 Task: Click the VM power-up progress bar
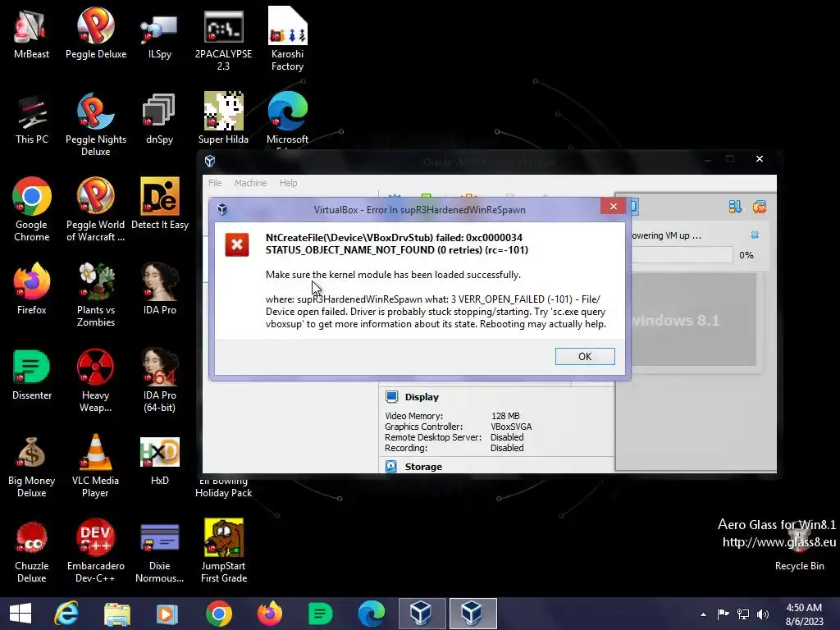(682, 255)
